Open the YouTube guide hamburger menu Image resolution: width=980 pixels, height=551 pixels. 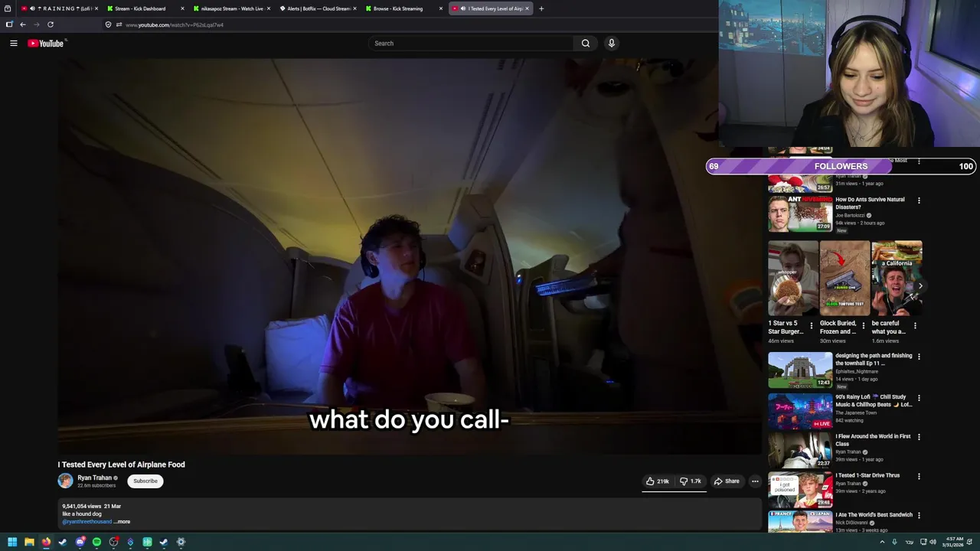click(14, 44)
